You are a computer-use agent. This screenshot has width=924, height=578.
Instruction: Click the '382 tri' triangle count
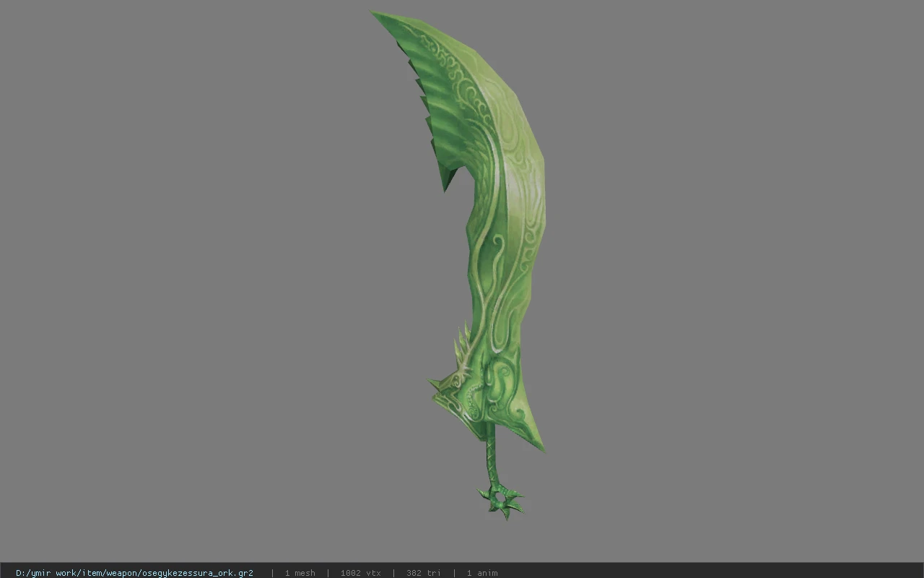click(423, 573)
